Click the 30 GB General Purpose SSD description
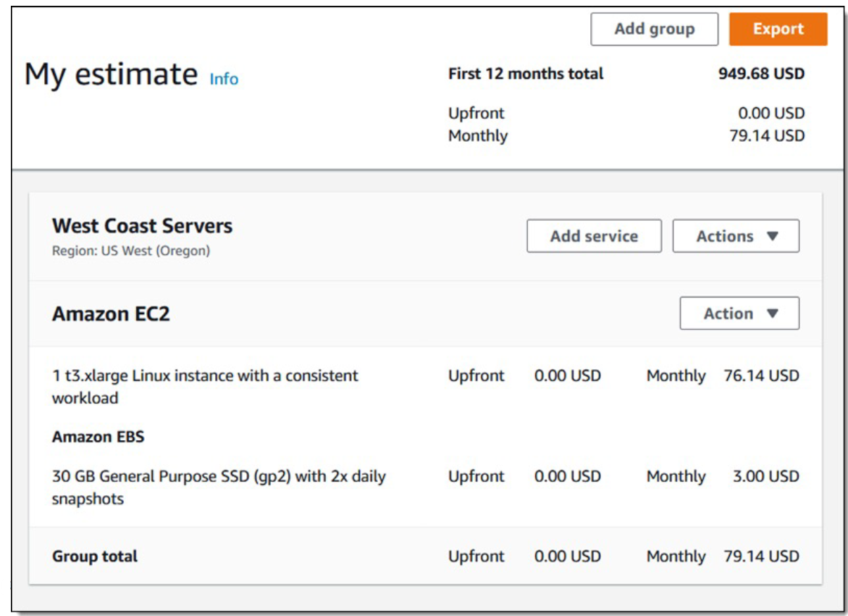This screenshot has height=616, width=848. [x=219, y=487]
